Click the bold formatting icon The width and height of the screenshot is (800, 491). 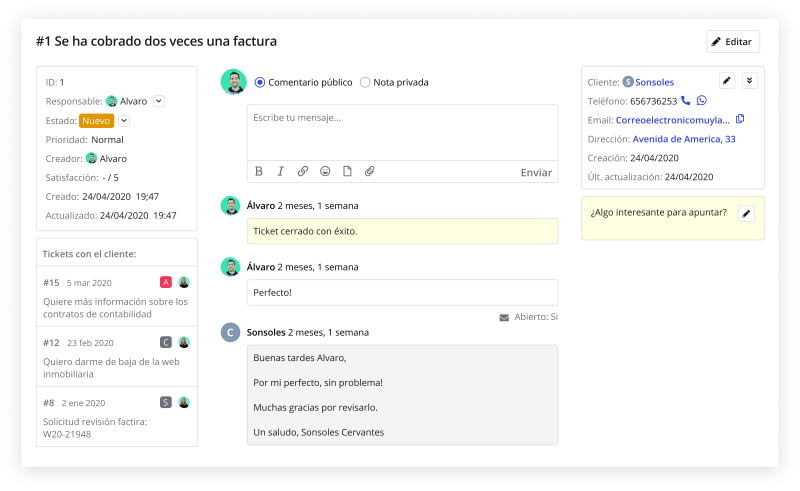[x=259, y=172]
